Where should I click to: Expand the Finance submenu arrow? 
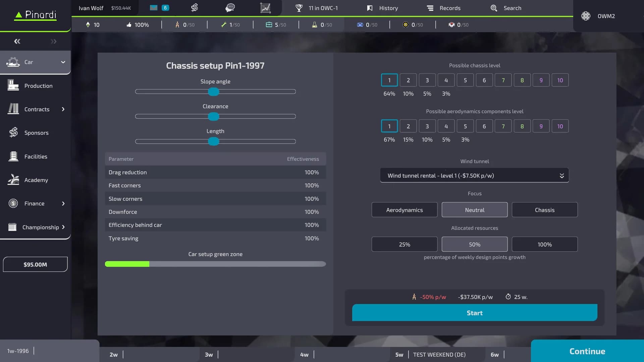[x=63, y=203]
